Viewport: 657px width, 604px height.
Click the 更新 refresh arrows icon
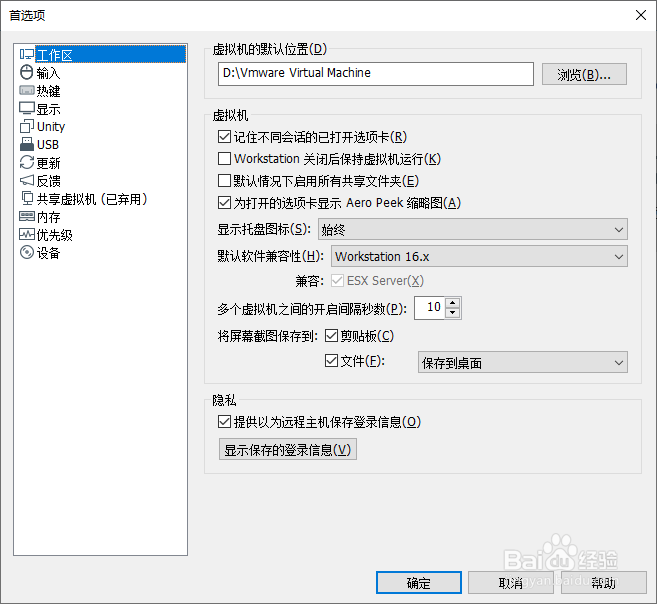point(27,163)
